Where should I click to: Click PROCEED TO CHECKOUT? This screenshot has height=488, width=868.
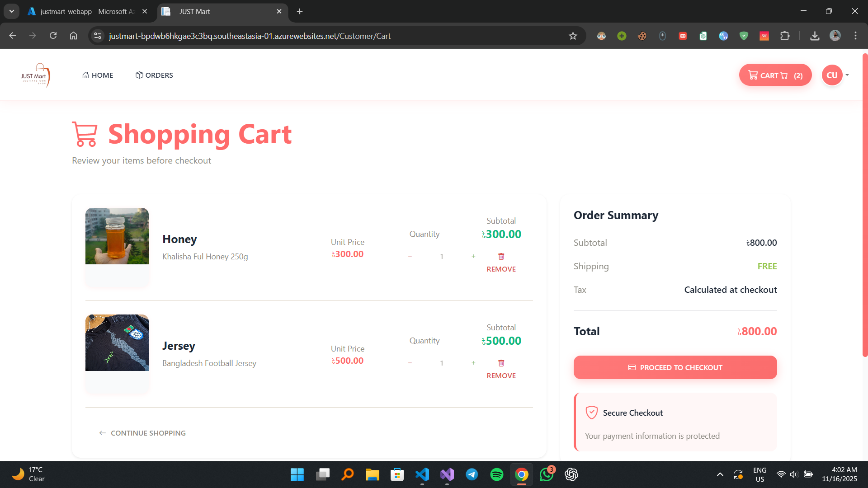[675, 367]
